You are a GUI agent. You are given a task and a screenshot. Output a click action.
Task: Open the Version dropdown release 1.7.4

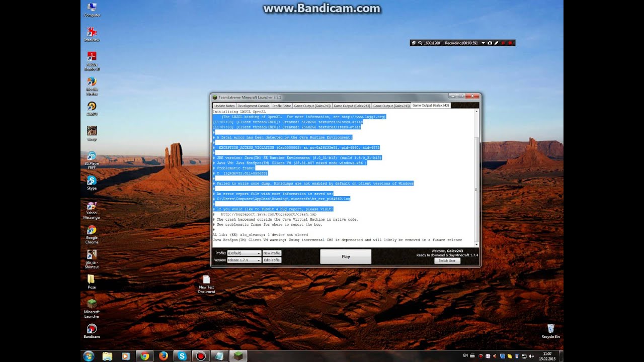click(244, 260)
